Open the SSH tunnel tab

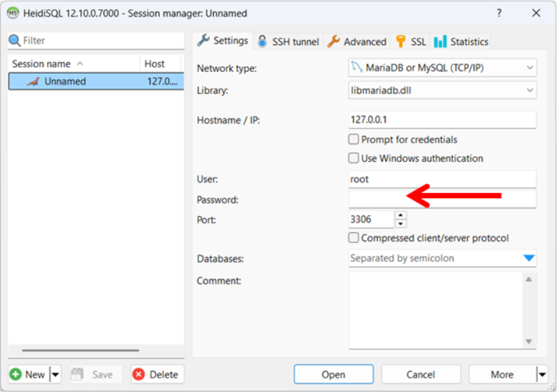(288, 41)
